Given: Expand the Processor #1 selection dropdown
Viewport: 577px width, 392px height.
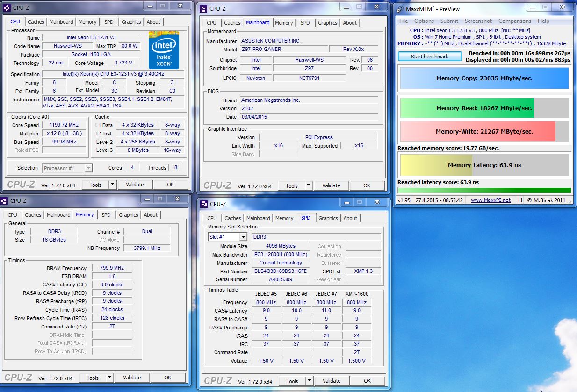Looking at the screenshot, I should click(88, 168).
